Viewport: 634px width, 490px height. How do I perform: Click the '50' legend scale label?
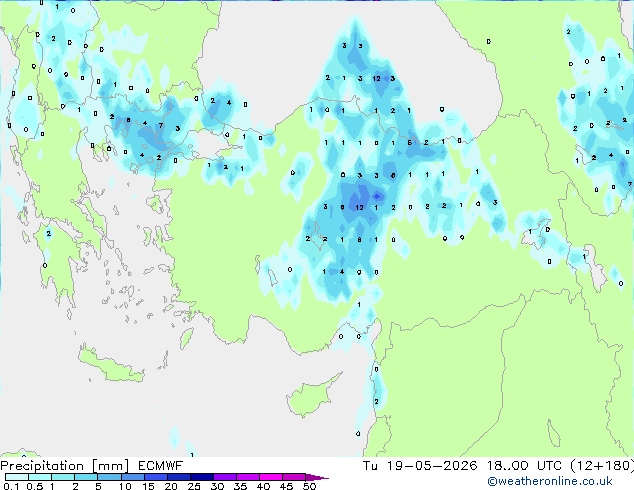pos(309,486)
